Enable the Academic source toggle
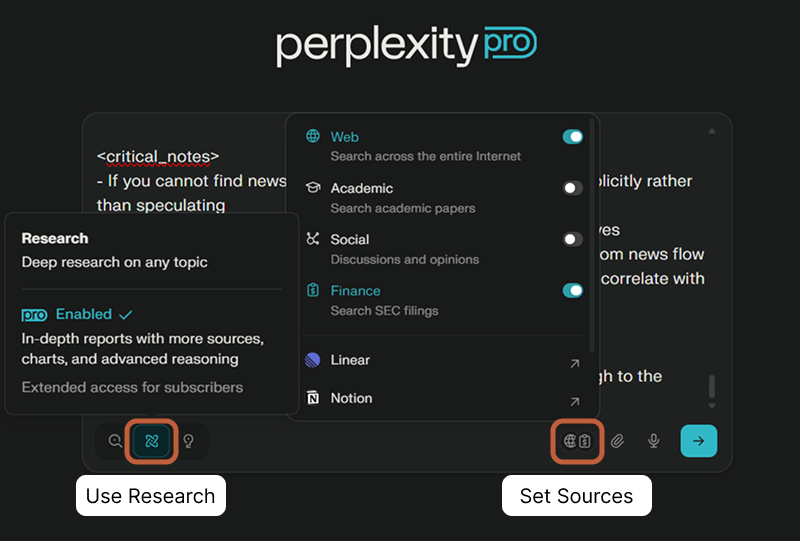 572,188
